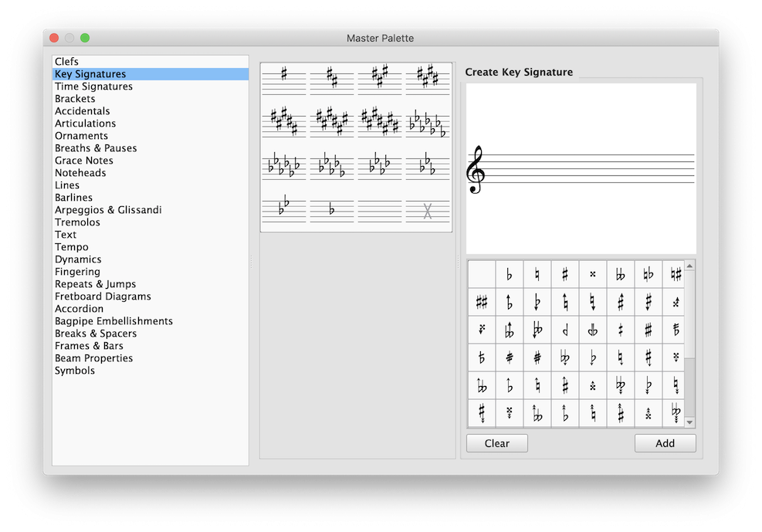Image resolution: width=762 pixels, height=532 pixels.
Task: Select the empty key signature (C major)
Action: [x=379, y=210]
